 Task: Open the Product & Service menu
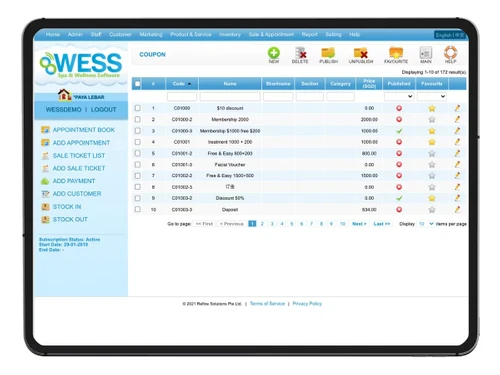click(x=191, y=34)
